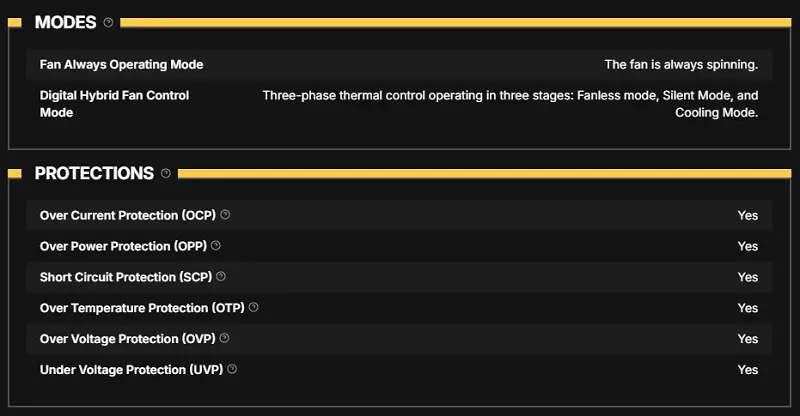The height and width of the screenshot is (416, 800).
Task: Click the Short Circuit Protection (SCP) help icon
Action: (221, 277)
